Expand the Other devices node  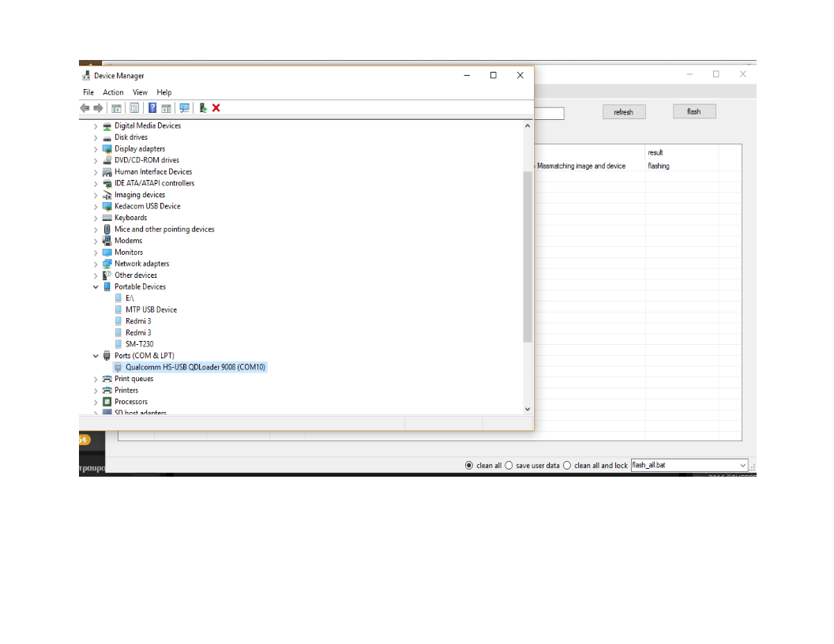point(96,275)
